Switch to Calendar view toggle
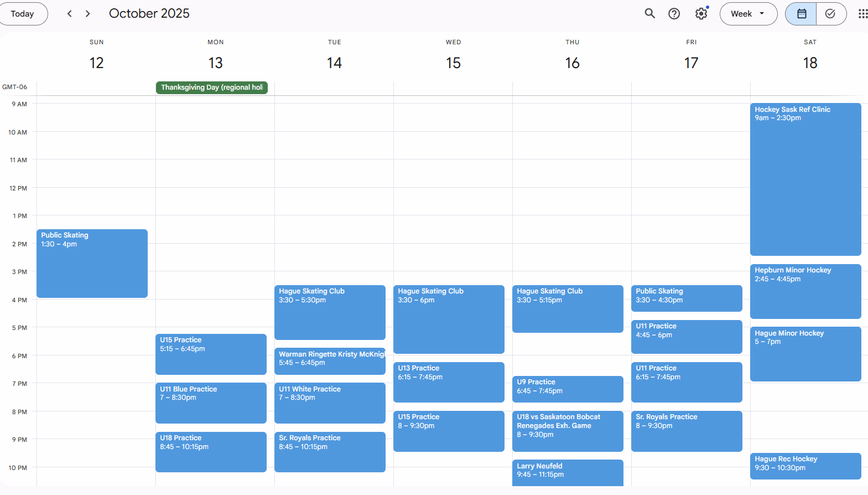Screen dimensions: 868x495 [x=801, y=14]
